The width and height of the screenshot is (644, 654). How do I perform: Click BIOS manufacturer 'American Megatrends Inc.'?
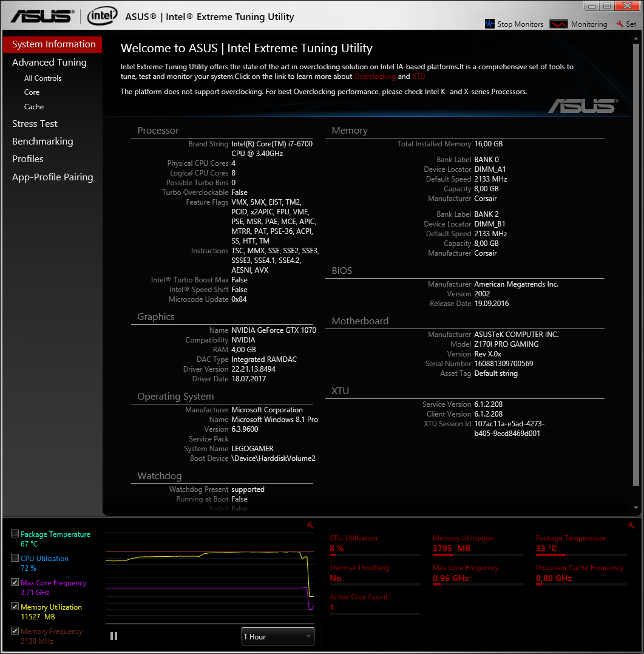pos(516,284)
